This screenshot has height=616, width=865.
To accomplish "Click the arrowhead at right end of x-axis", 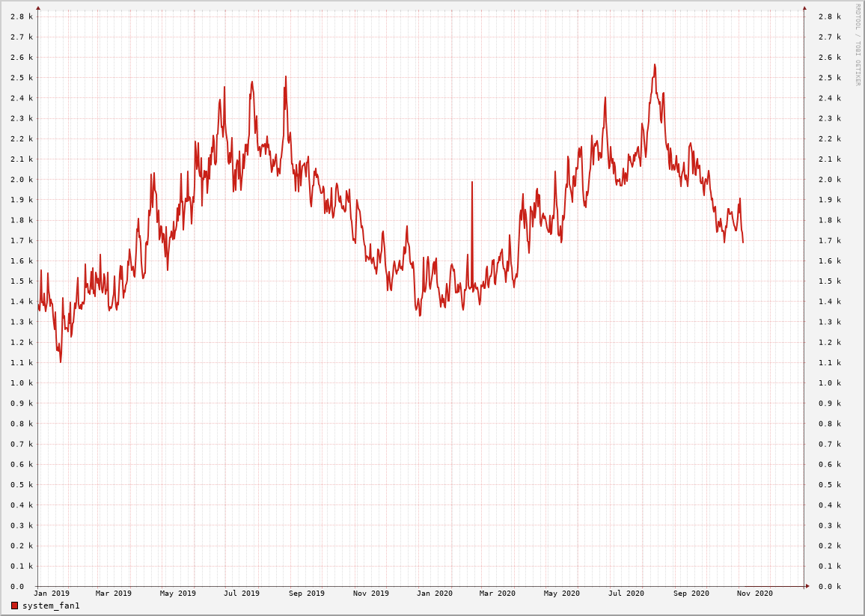I will point(807,586).
